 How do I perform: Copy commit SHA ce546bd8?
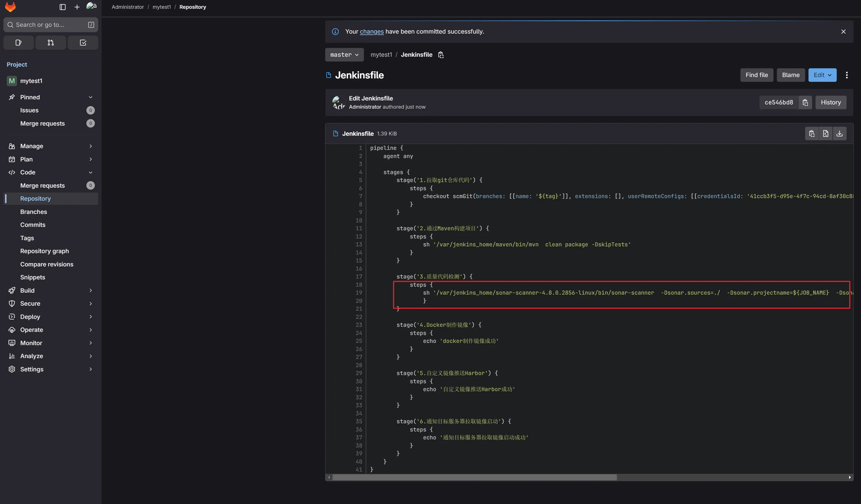click(805, 102)
